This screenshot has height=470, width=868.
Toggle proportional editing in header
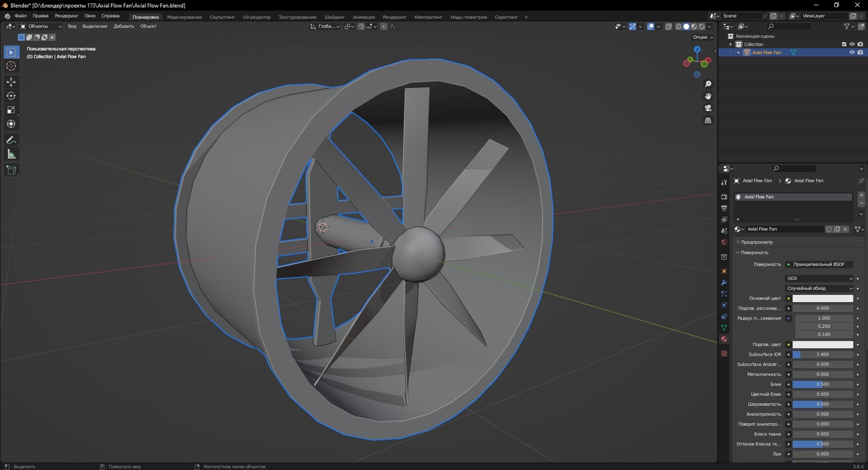(x=384, y=26)
